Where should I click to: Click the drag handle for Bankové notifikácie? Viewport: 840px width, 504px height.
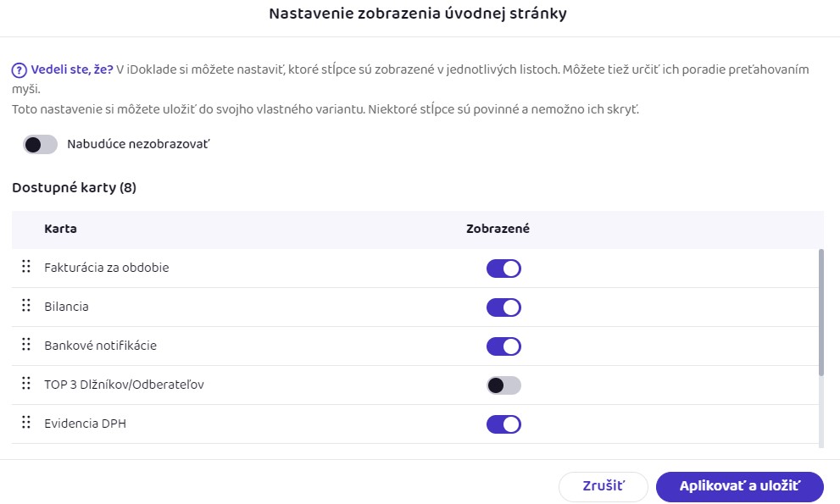pos(25,346)
